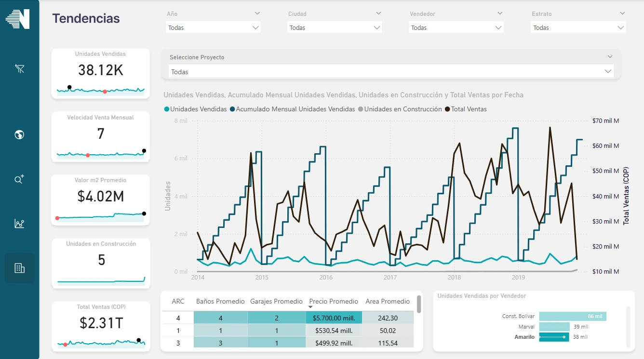Click the Total Ventas legend marker dot

pos(447,109)
